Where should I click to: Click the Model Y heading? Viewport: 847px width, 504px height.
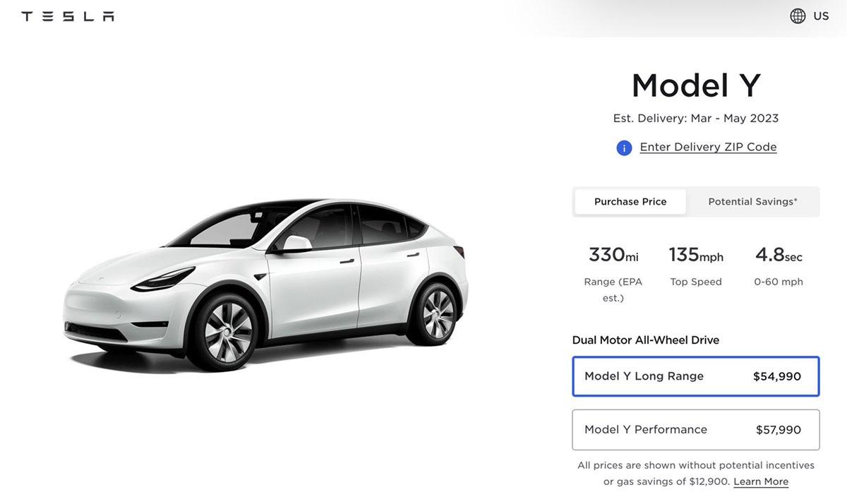click(x=696, y=85)
